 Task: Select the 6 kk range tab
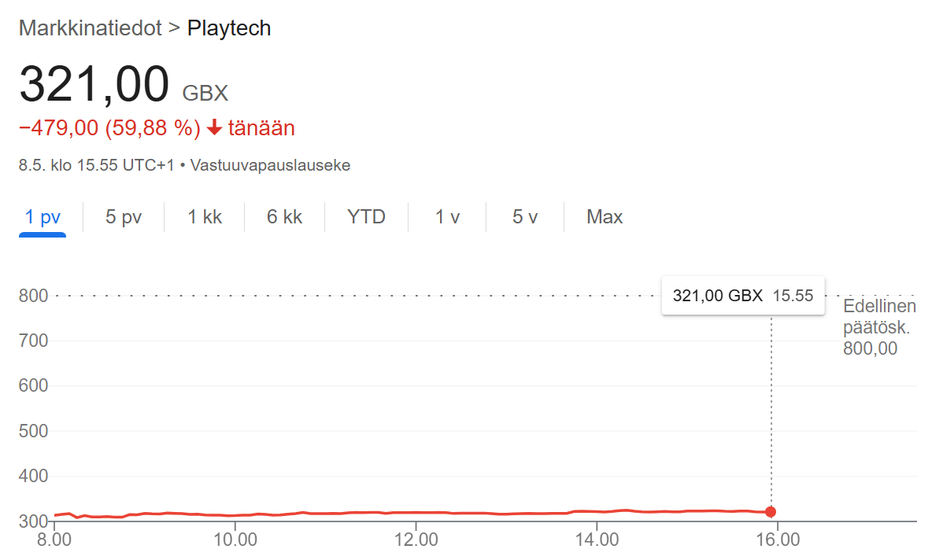(x=284, y=217)
